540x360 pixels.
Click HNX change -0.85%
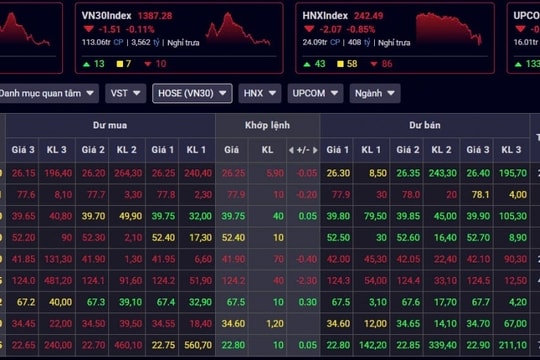361,30
